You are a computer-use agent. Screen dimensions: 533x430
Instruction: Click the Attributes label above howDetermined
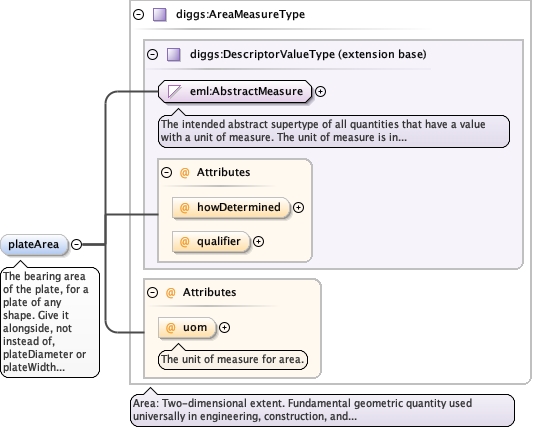click(x=223, y=172)
